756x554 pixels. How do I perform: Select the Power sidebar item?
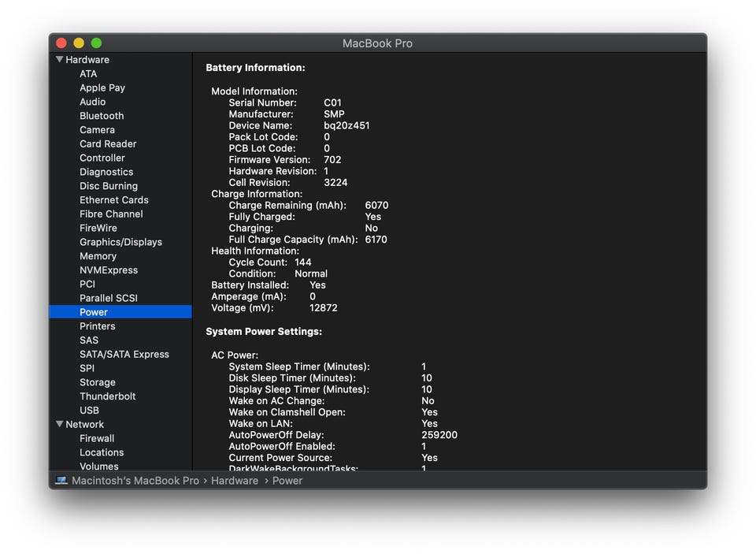(x=94, y=312)
